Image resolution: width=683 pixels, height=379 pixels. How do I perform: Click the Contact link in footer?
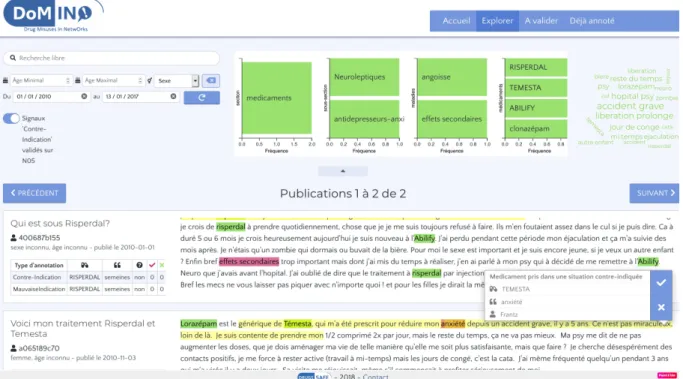375,376
